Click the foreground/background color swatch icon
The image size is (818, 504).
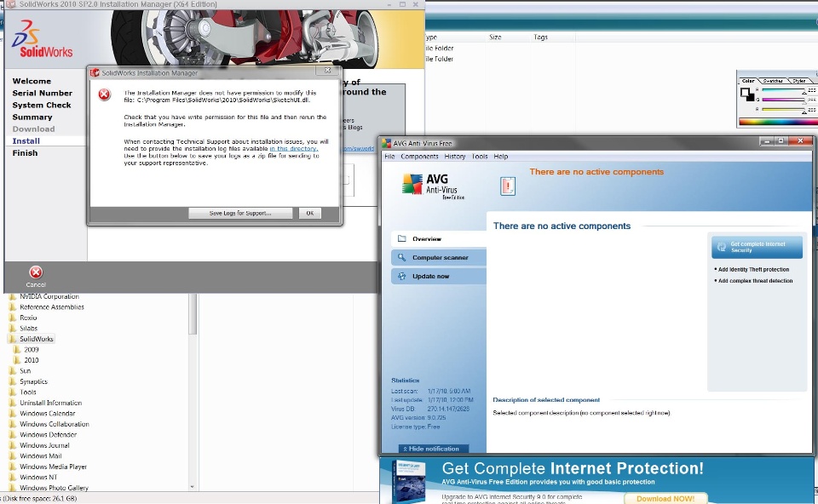pos(747,94)
